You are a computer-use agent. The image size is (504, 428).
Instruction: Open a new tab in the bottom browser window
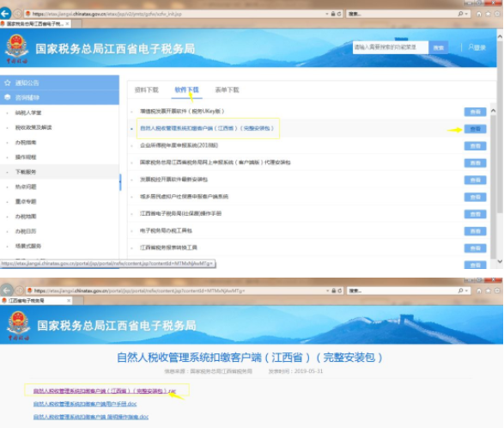coord(78,301)
